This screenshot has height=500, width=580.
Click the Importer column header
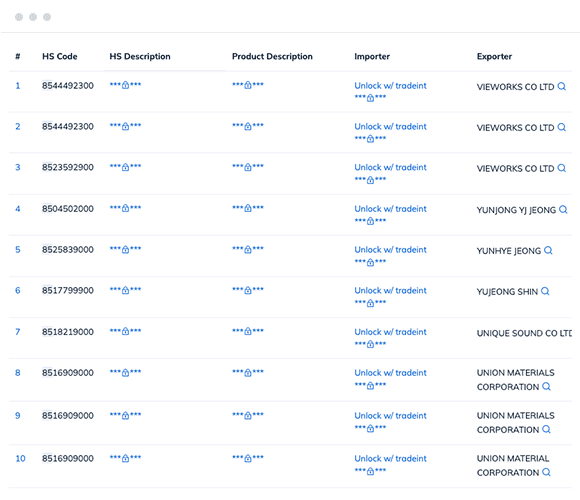[372, 56]
